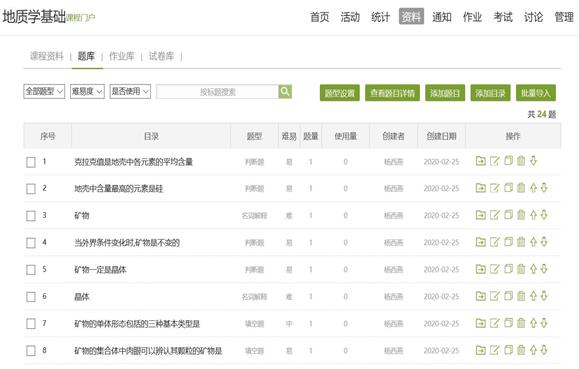The width and height of the screenshot is (579, 369).
Task: Click the copy icon for question 3
Action: 508,215
